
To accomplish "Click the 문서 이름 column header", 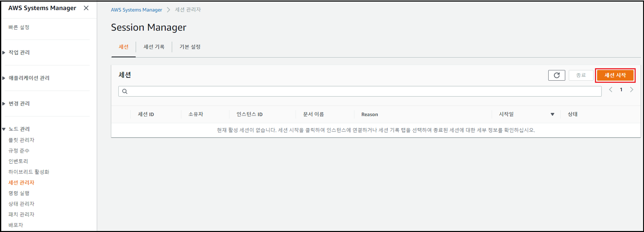I will tap(314, 114).
